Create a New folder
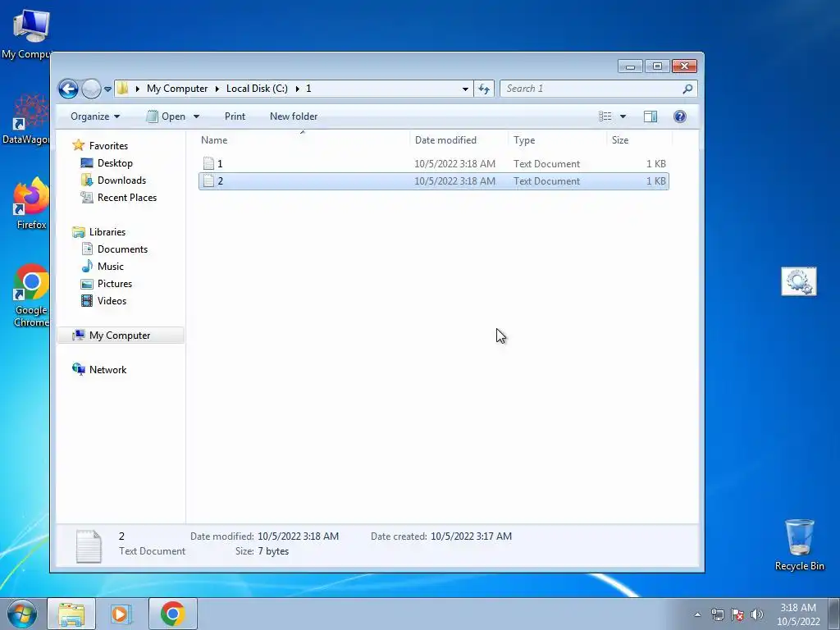Screen dimensions: 840x630 point(294,116)
